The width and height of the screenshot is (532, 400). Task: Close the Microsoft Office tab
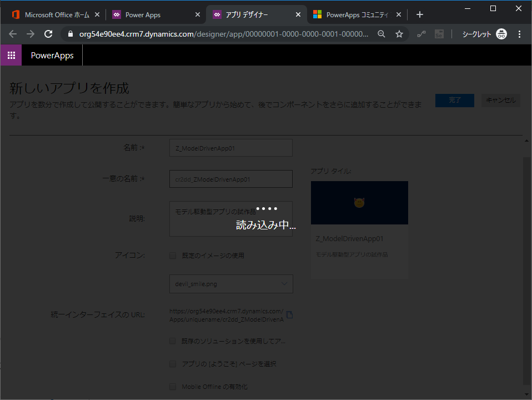97,14
